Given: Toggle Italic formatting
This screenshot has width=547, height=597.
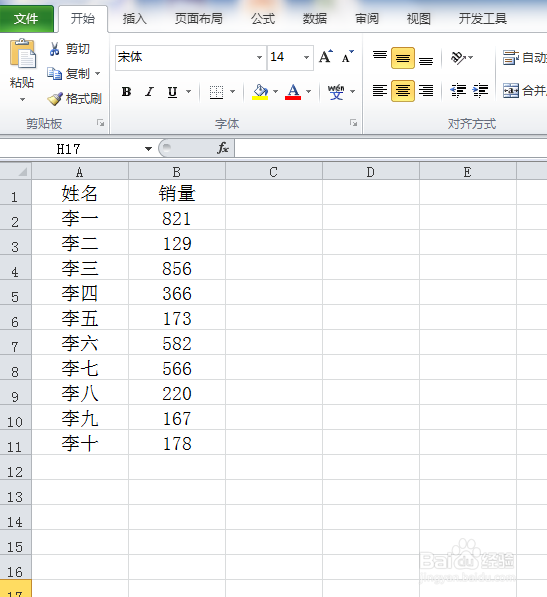Looking at the screenshot, I should (x=149, y=92).
